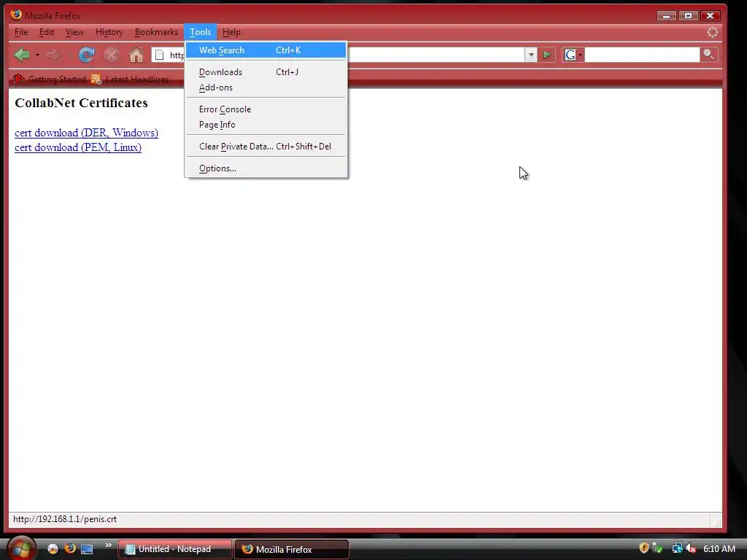Viewport: 747px width, 560px height.
Task: Click inside the web search field
Action: tap(642, 55)
